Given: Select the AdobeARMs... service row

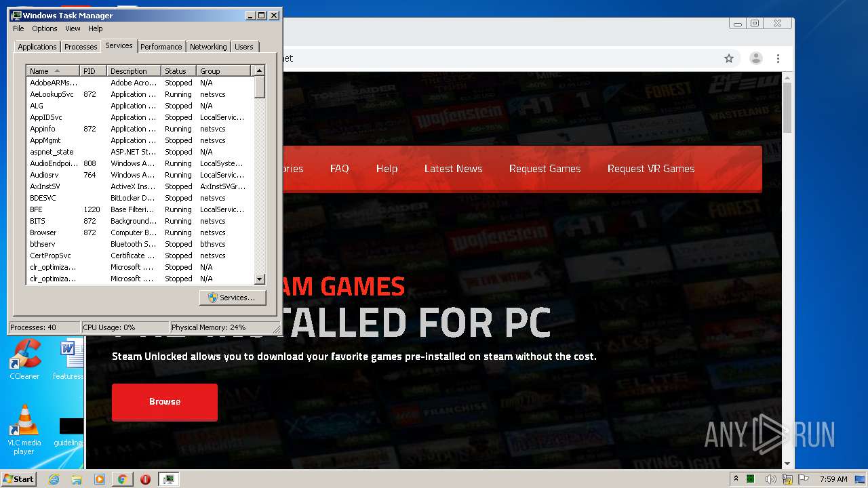Looking at the screenshot, I should pos(140,83).
